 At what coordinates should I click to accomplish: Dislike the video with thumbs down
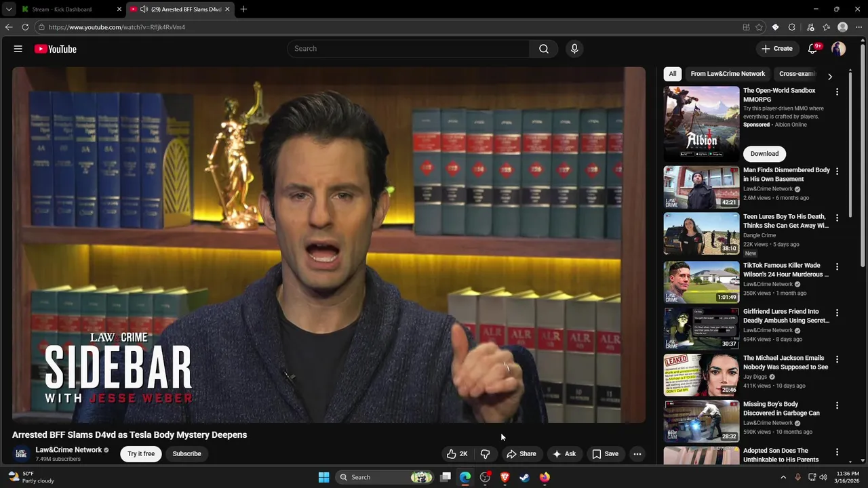[486, 454]
